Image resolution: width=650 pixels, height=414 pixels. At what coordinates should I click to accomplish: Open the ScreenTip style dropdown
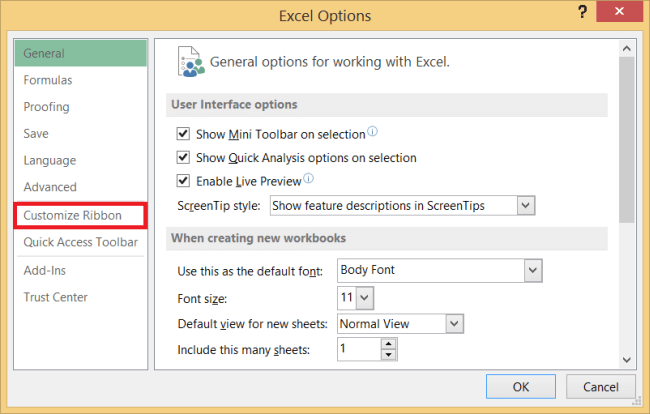[526, 205]
